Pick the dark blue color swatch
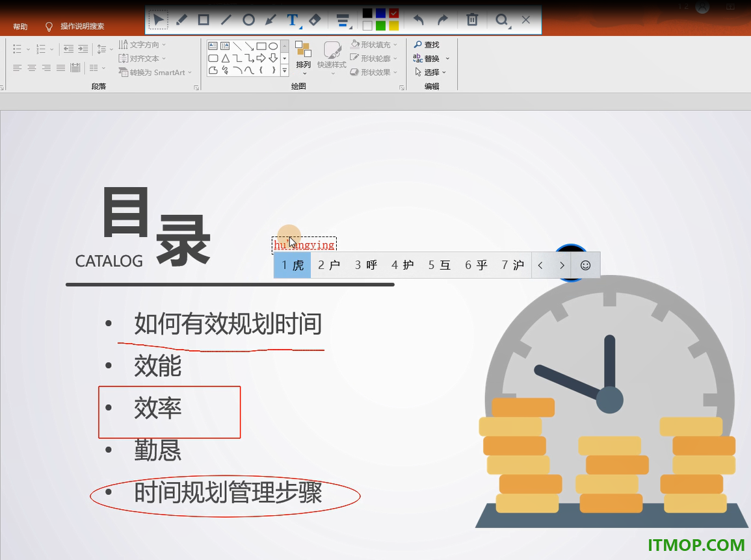This screenshot has height=560, width=751. pos(381,14)
